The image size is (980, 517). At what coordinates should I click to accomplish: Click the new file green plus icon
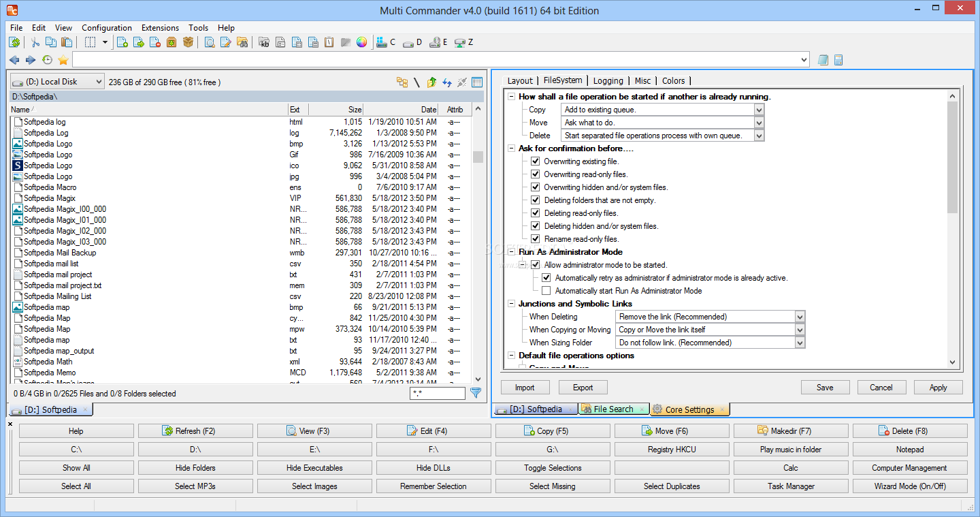coord(123,42)
